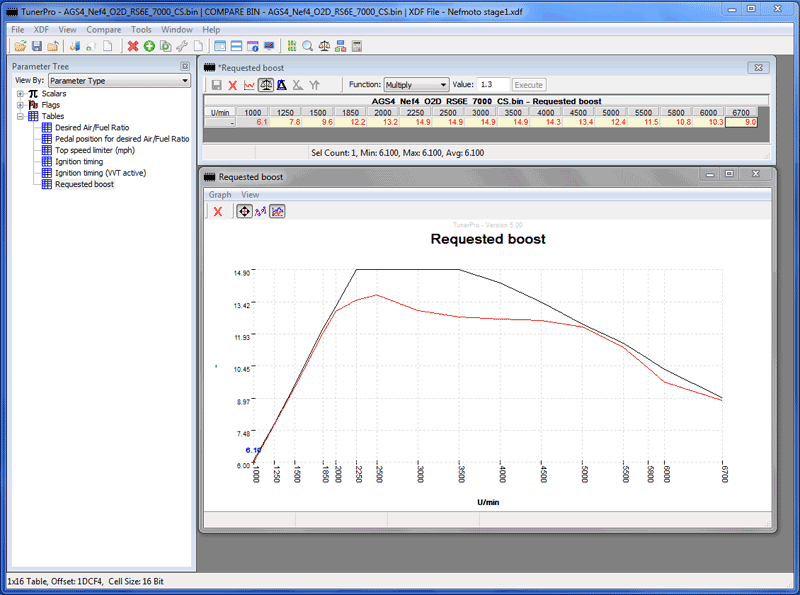Close the Parameter Tree panel
Screen dimensions: 800x595
coord(185,66)
